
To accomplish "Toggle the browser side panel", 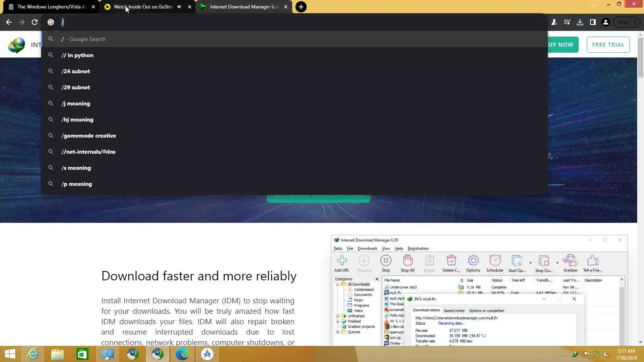I will click(592, 22).
